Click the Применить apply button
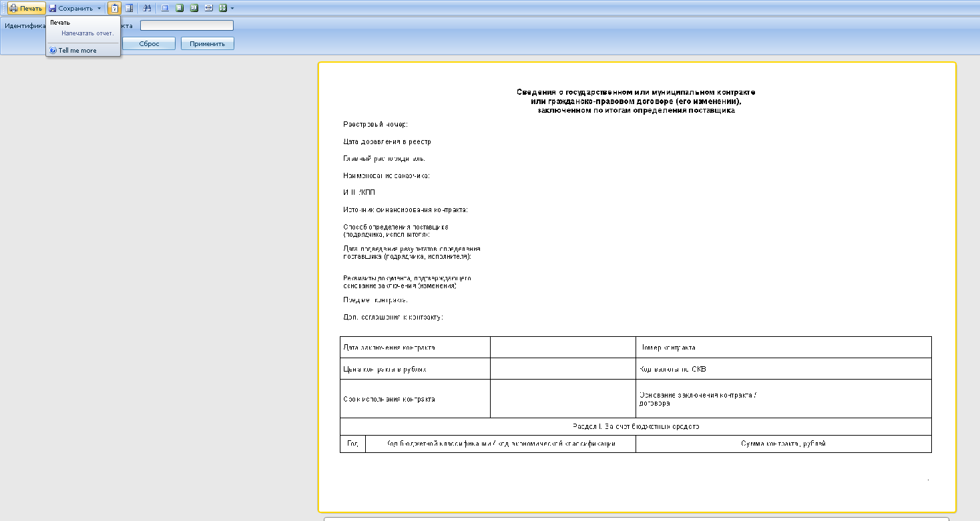This screenshot has height=521, width=980. 208,43
